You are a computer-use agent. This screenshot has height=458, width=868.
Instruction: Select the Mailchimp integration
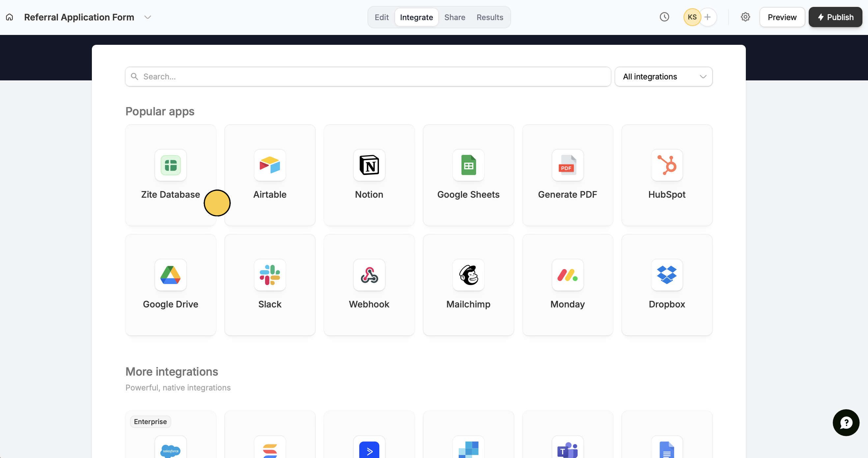468,285
